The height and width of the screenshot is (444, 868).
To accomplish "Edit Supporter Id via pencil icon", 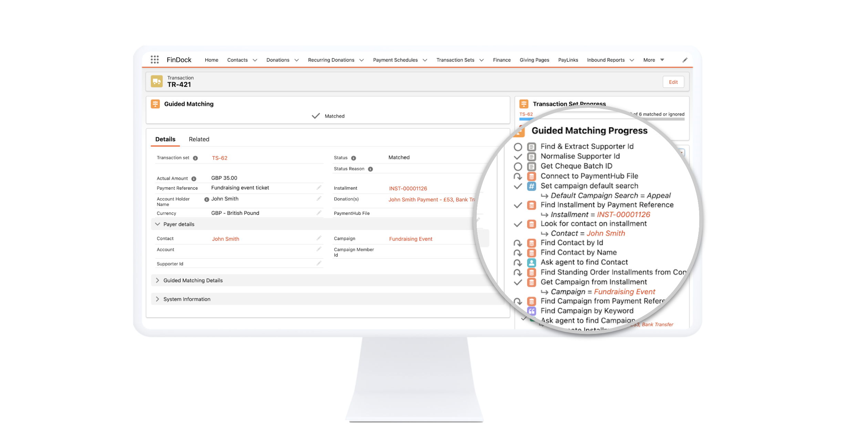I will coord(319,263).
